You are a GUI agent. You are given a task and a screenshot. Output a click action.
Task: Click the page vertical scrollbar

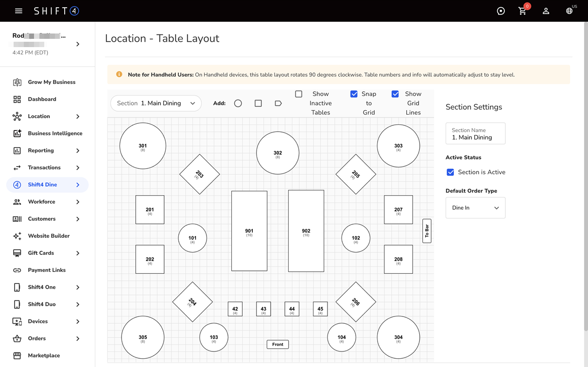(x=585, y=176)
